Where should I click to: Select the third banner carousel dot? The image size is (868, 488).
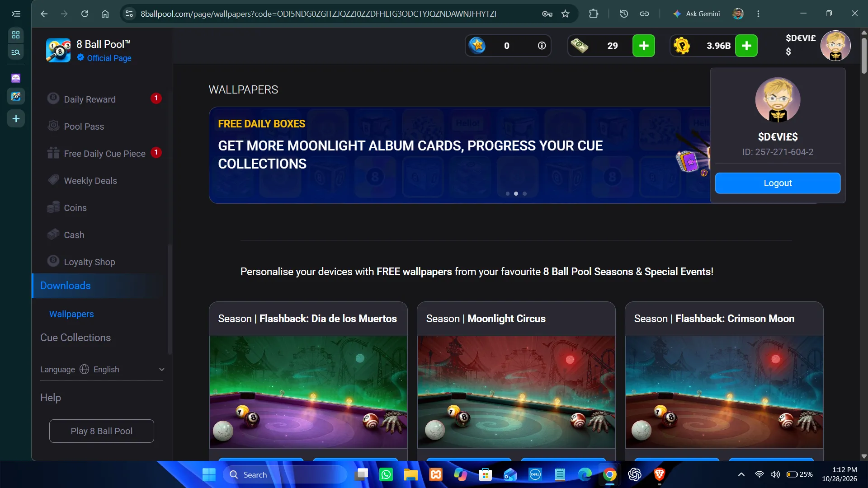coord(524,193)
